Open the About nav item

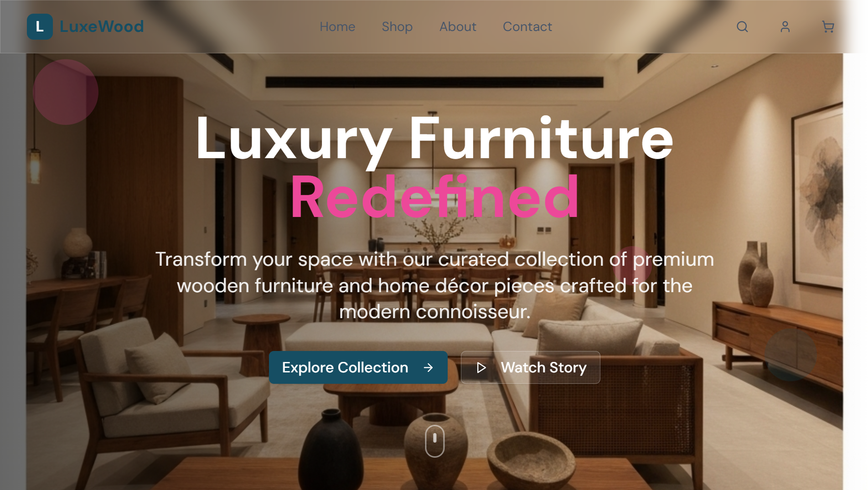(458, 27)
